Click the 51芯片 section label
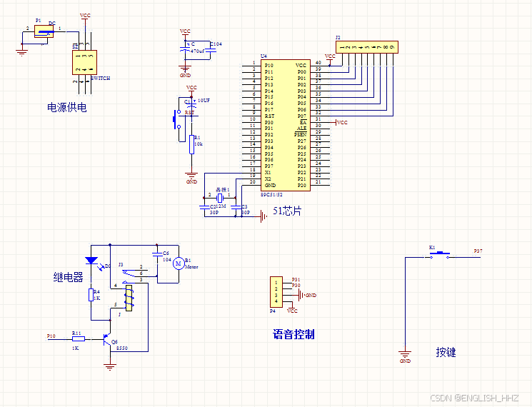This screenshot has width=532, height=407. tap(287, 211)
